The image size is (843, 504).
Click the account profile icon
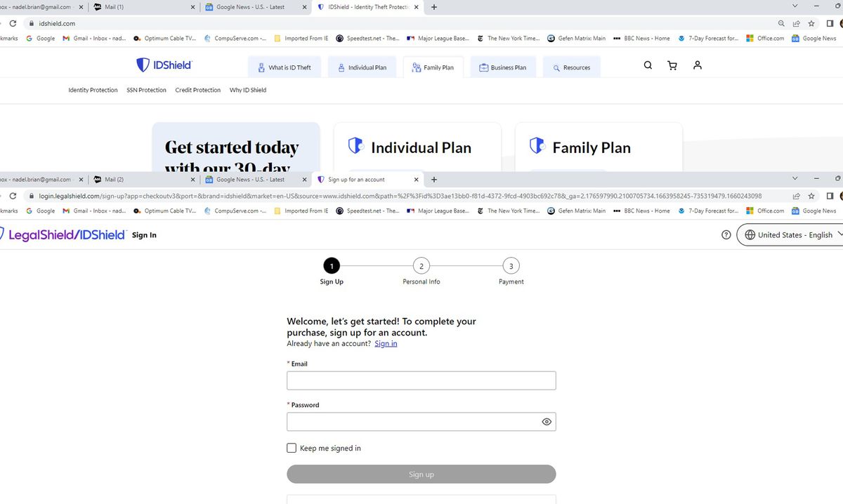coord(697,65)
